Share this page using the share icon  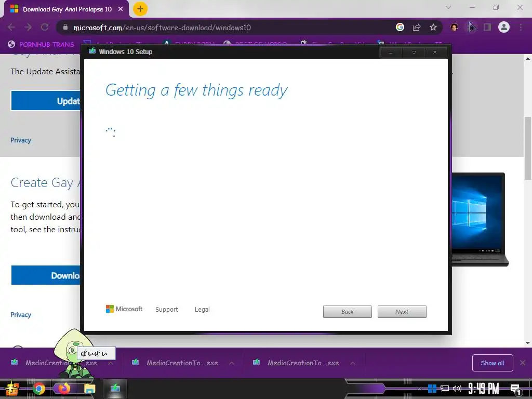(x=417, y=27)
